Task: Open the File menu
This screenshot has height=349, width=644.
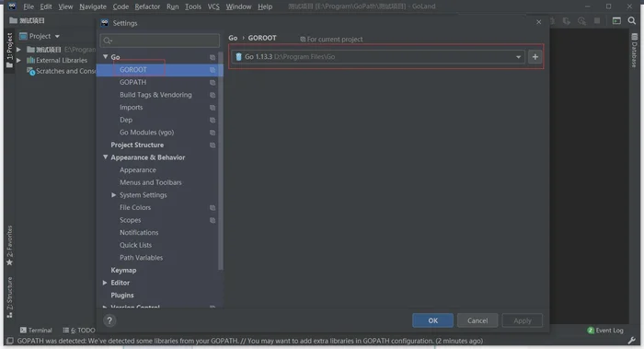Action: [x=29, y=6]
